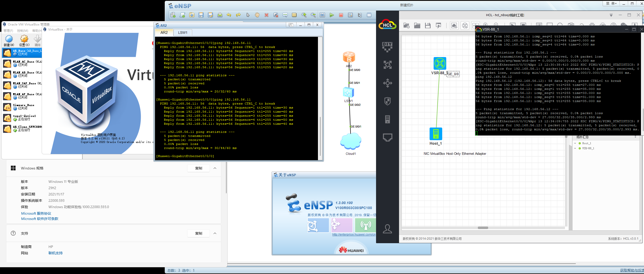Collapse the Windows 规格 section chevron

click(215, 168)
